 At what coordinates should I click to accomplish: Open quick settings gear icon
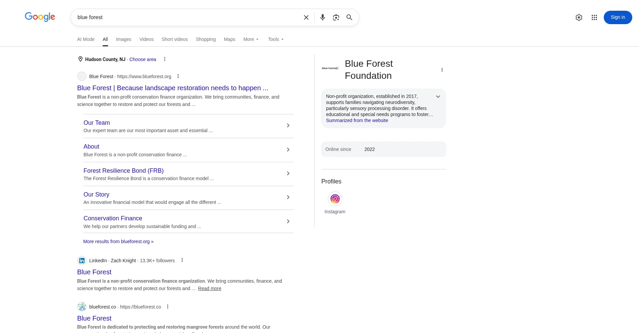click(579, 17)
